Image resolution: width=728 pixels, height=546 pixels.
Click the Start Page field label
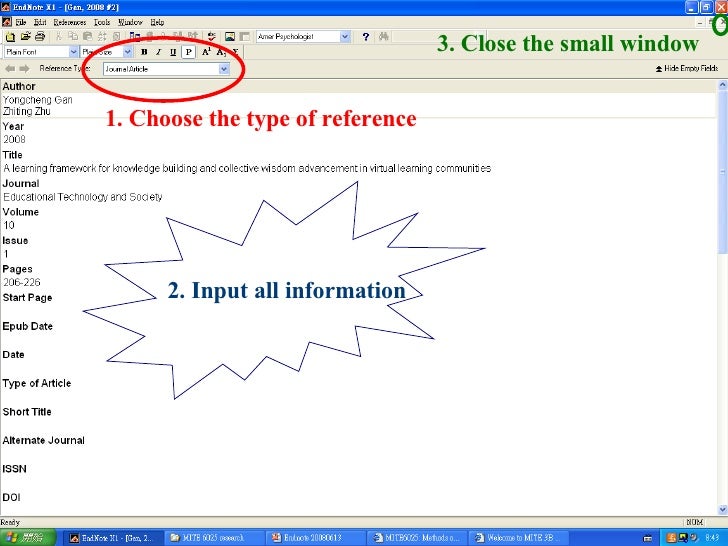tap(27, 298)
